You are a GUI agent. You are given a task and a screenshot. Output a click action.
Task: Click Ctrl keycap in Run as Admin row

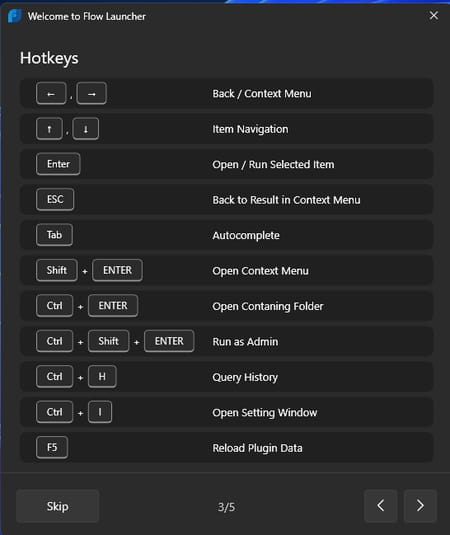pyautogui.click(x=55, y=341)
